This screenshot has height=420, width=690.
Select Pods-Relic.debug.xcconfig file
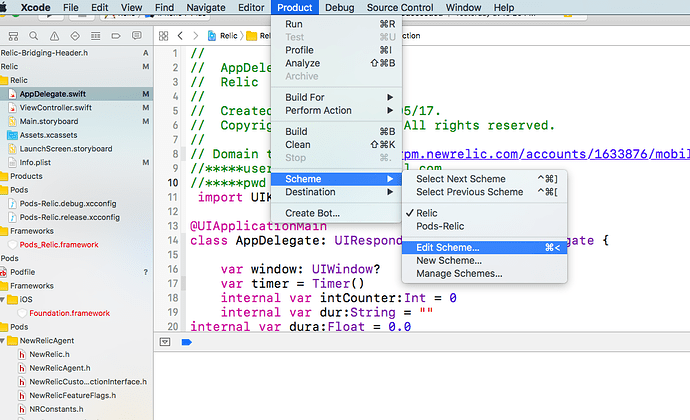click(x=68, y=204)
